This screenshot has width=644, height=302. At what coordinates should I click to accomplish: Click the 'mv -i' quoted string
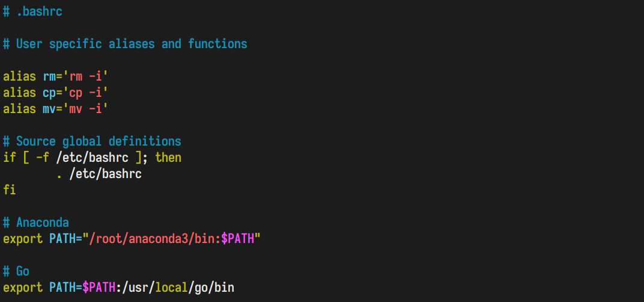pos(85,109)
